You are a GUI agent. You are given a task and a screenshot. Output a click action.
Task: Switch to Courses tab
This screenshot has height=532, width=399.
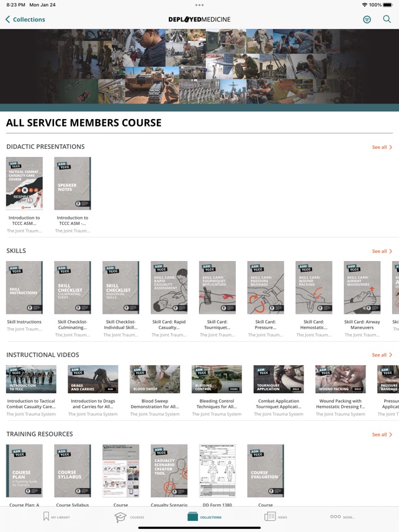(x=129, y=517)
